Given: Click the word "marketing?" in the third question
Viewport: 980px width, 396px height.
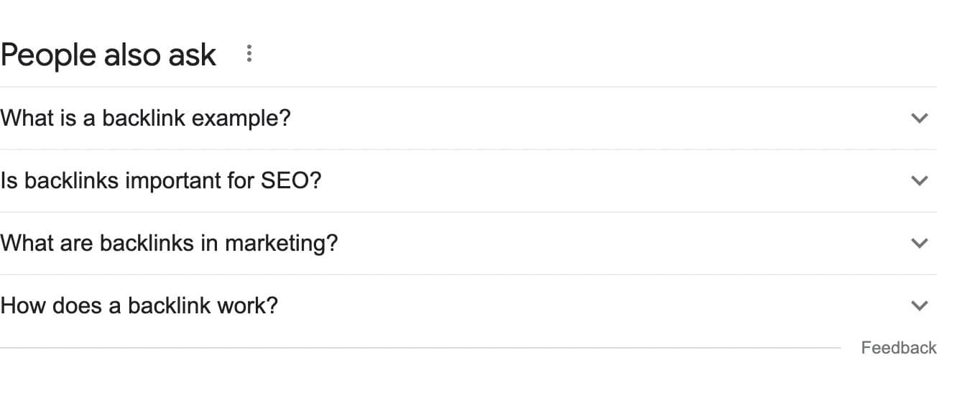Looking at the screenshot, I should click(x=281, y=244).
